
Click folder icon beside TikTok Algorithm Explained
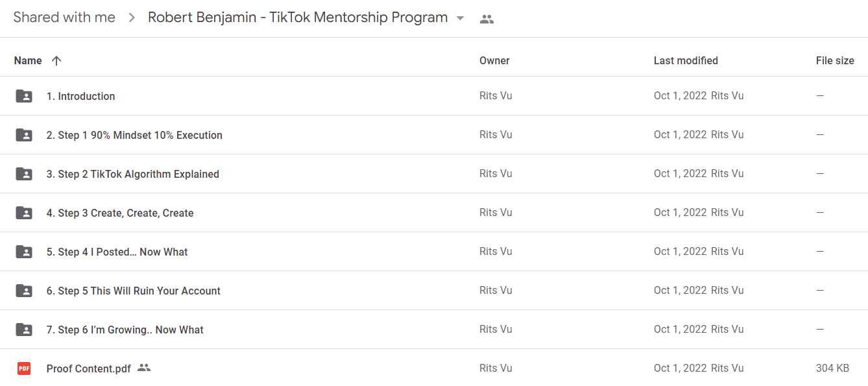(24, 174)
